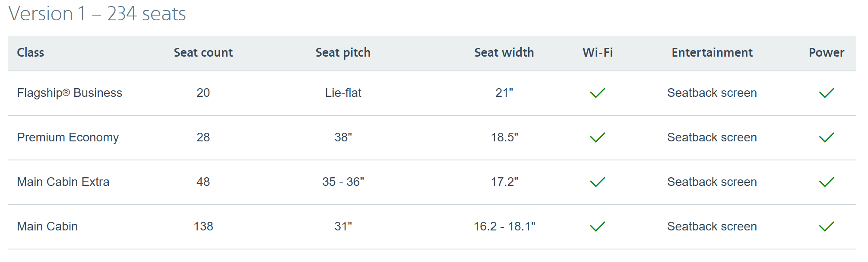Click the Premium Economy class name
Viewport: 868px width, 262px height.
tap(68, 137)
